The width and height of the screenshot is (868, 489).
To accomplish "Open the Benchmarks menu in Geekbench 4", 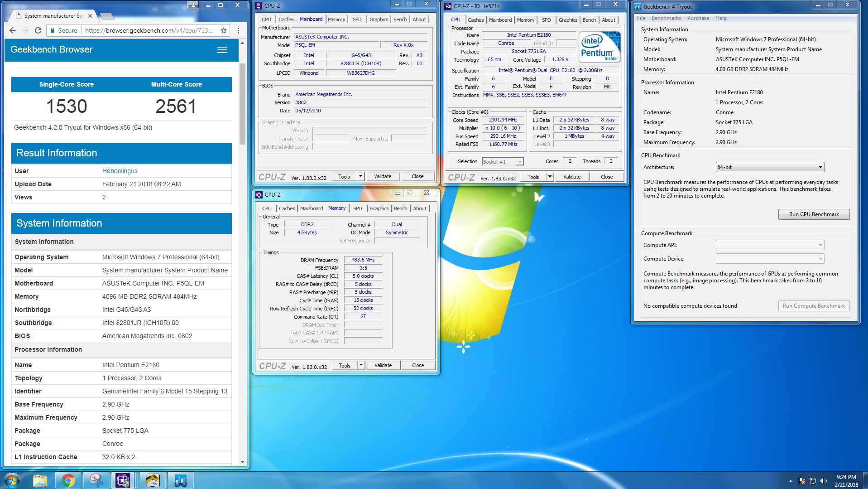I will click(666, 18).
